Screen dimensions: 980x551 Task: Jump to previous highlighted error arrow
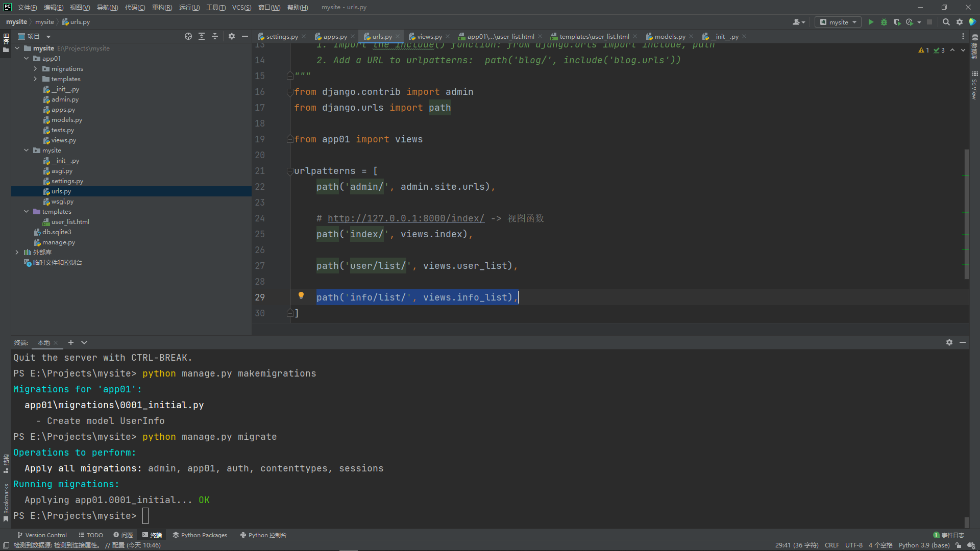tap(952, 50)
